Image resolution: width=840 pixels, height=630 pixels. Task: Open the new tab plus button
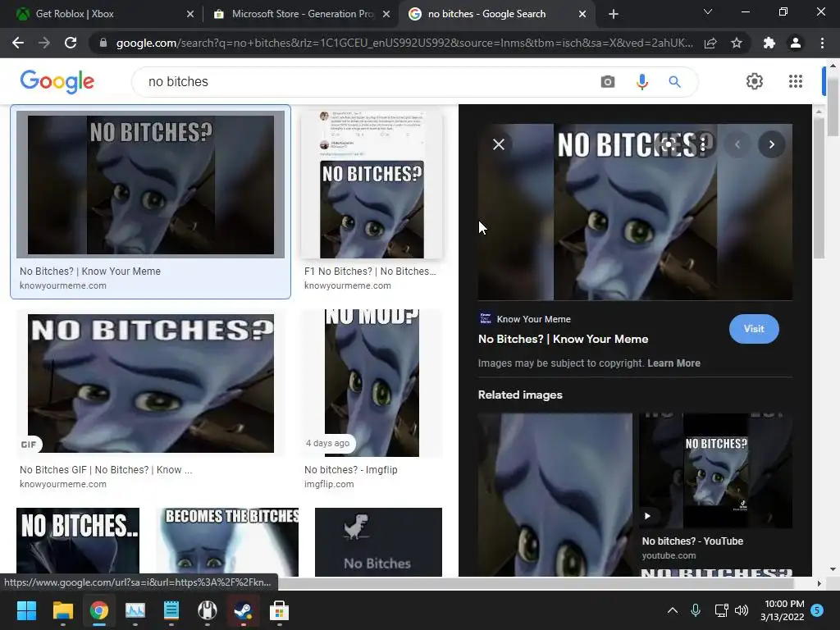click(614, 14)
